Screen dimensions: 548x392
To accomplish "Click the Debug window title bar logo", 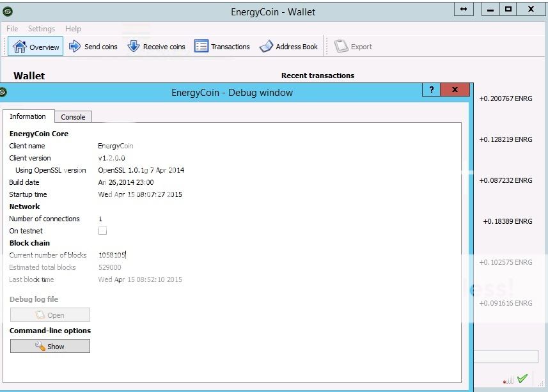I will click(x=3, y=92).
